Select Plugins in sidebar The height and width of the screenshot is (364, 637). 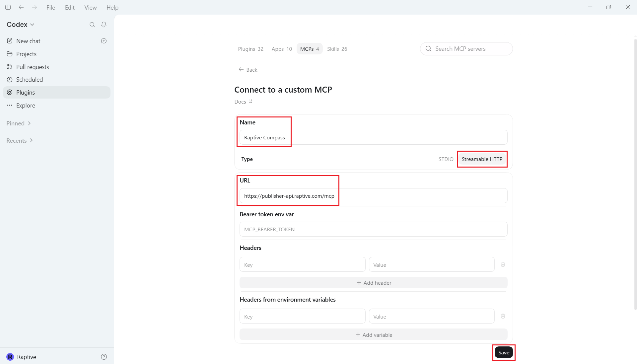(x=56, y=93)
